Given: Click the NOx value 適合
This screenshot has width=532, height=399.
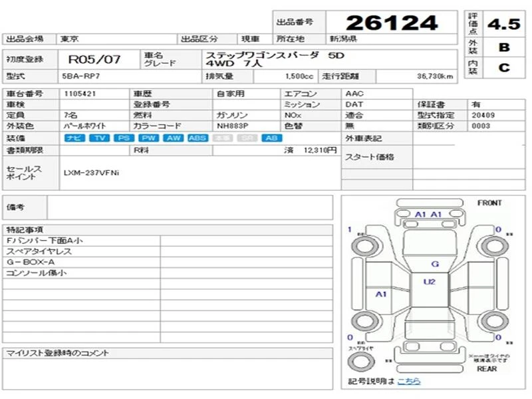Looking at the screenshot, I should click(354, 115).
